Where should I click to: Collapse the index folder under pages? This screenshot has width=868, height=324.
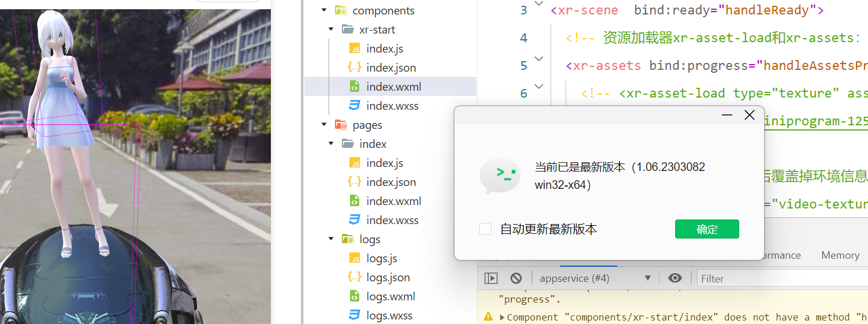tap(331, 144)
